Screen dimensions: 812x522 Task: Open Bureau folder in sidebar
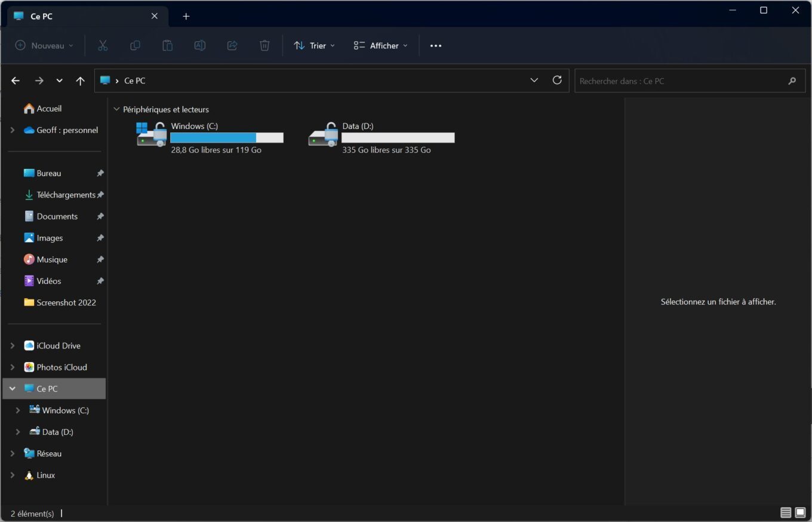[42, 173]
